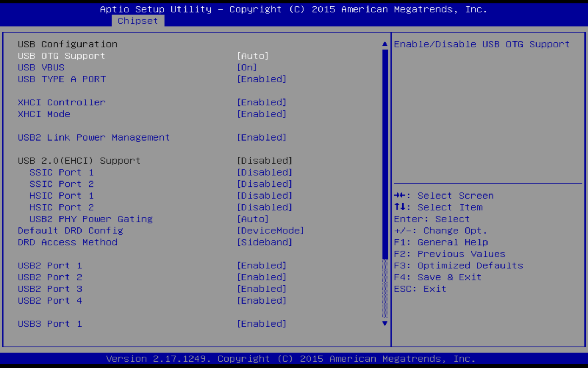Change DRD Access Method [Sideband] value

[x=265, y=242]
